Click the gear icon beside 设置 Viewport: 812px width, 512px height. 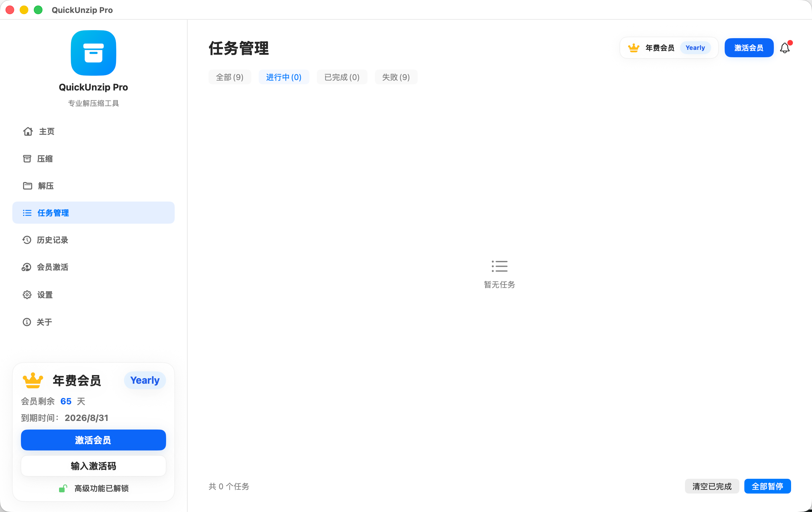tap(27, 295)
